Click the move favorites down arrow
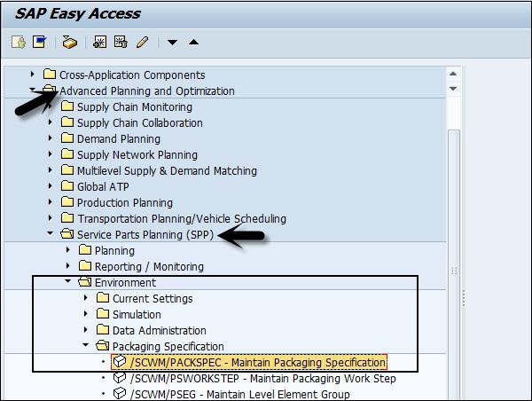The image size is (532, 401). point(172,43)
